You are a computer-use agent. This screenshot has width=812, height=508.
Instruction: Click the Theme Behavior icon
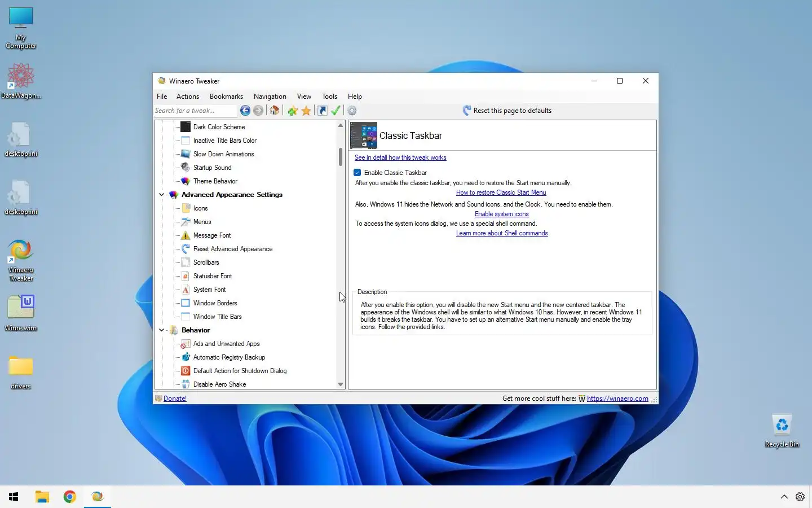(186, 181)
